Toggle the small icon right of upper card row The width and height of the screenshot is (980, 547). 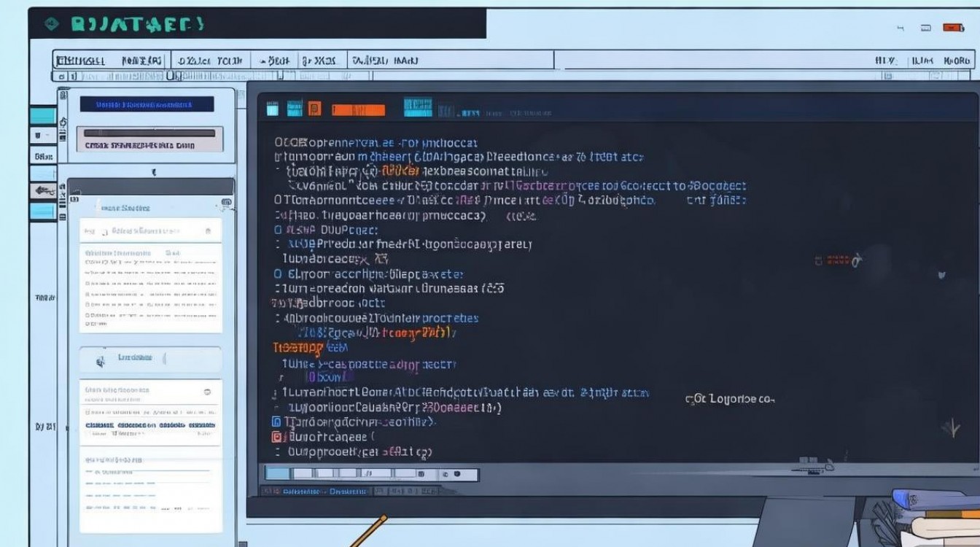[x=209, y=231]
